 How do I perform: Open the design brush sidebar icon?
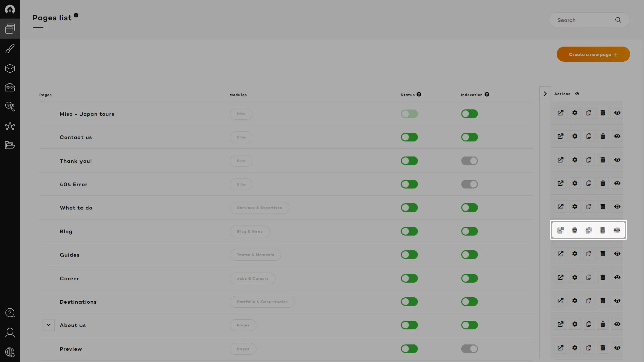[10, 49]
